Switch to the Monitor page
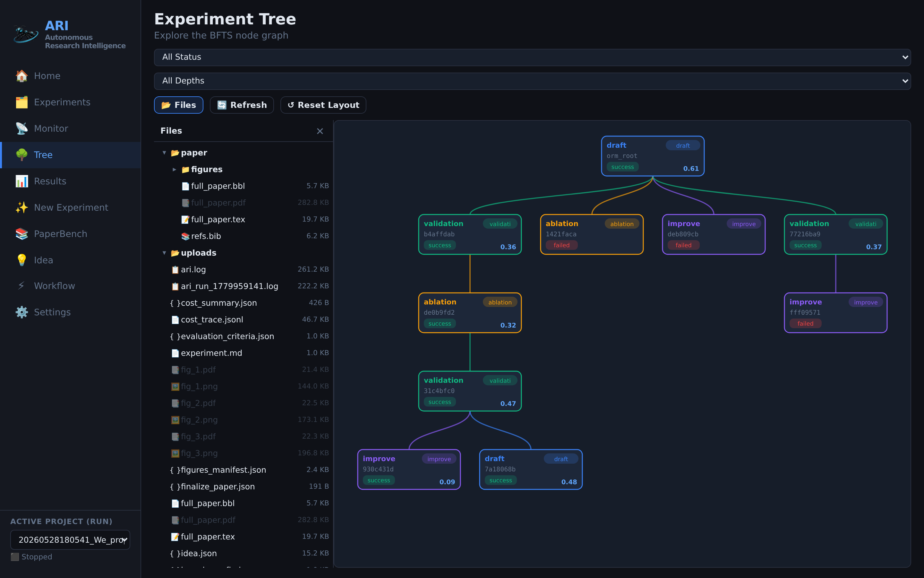924x578 pixels. coord(70,128)
